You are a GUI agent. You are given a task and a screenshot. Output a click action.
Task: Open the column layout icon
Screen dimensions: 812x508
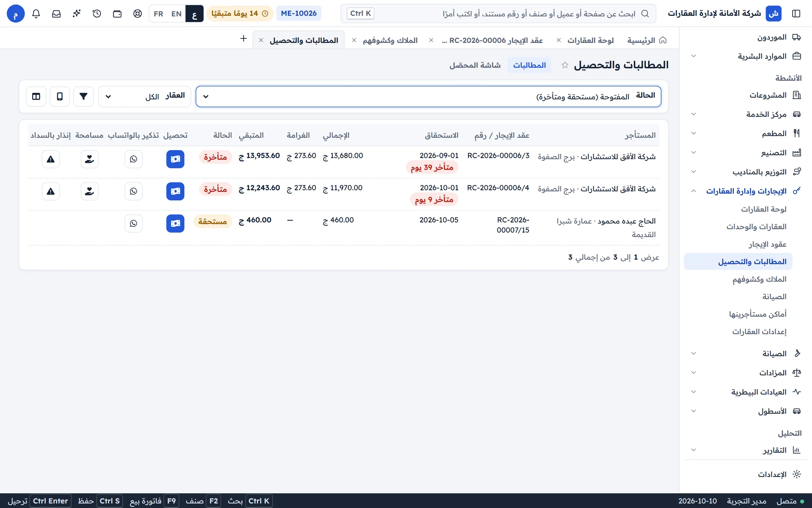click(x=36, y=97)
